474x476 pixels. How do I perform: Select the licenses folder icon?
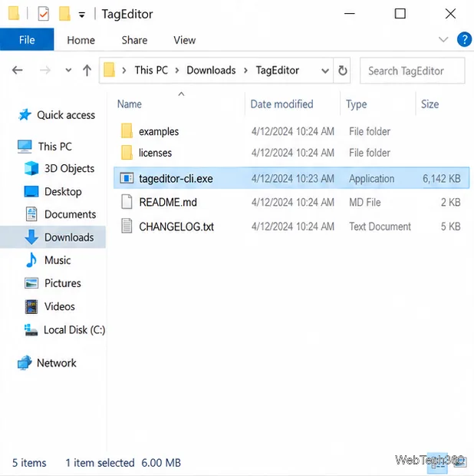[x=127, y=152]
